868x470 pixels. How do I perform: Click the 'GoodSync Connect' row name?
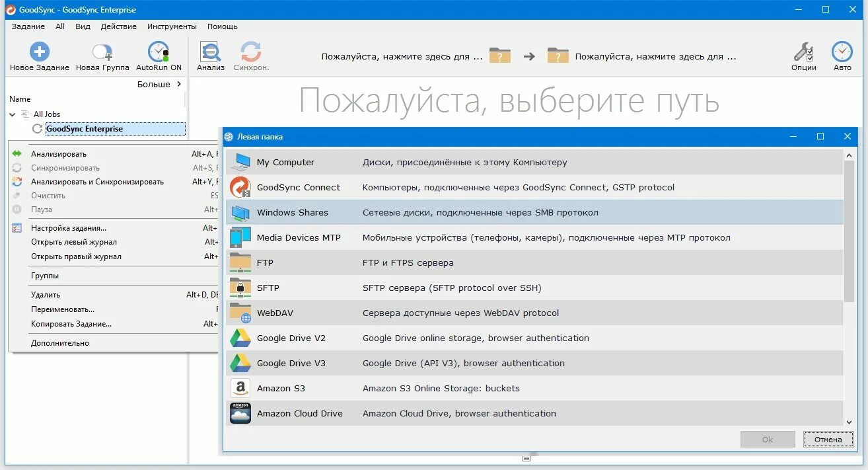point(299,188)
